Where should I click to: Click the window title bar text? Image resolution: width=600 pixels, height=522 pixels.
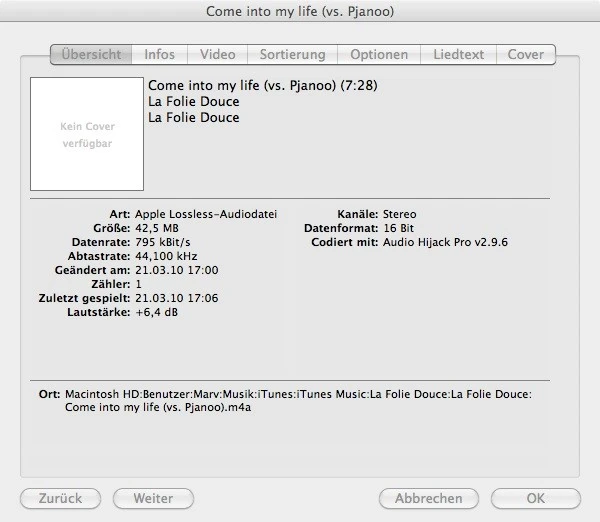(300, 12)
